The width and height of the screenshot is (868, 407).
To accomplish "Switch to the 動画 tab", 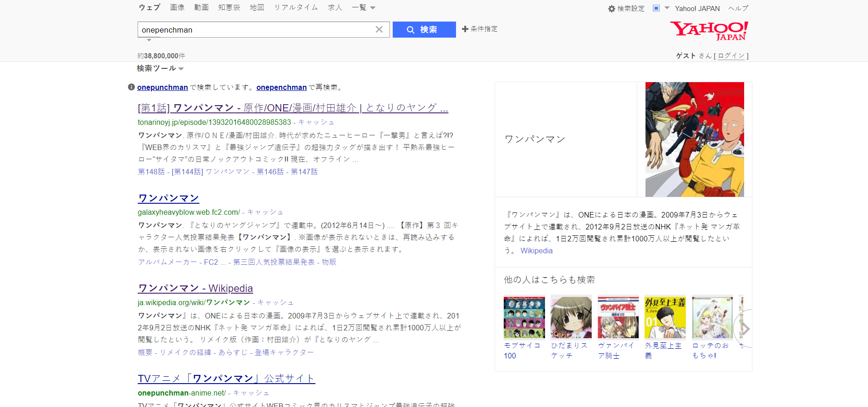I will pyautogui.click(x=201, y=7).
